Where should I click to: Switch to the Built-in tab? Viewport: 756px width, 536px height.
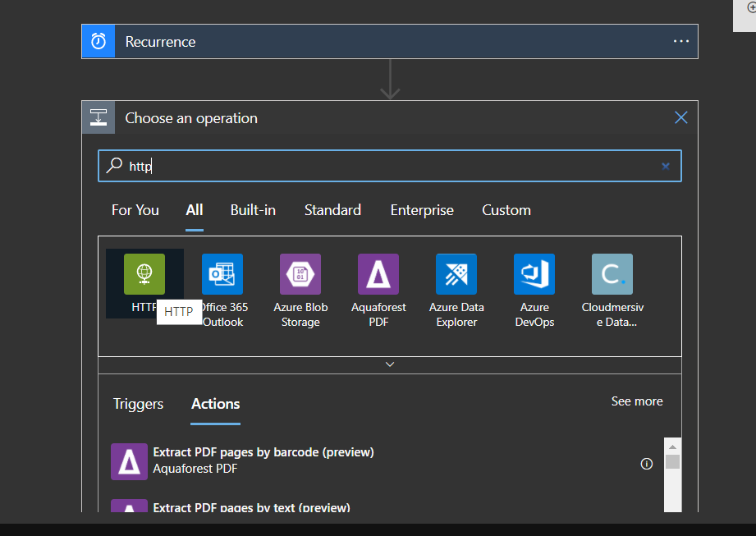tap(253, 210)
